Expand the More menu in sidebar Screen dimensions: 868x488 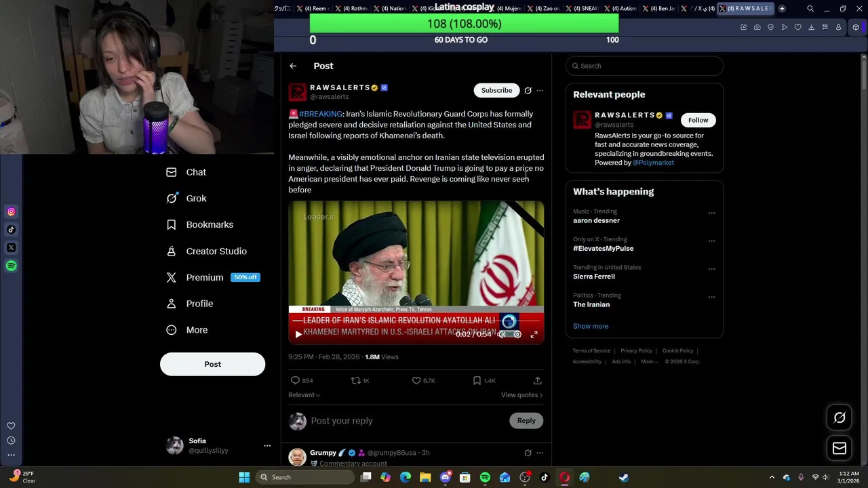coord(187,330)
